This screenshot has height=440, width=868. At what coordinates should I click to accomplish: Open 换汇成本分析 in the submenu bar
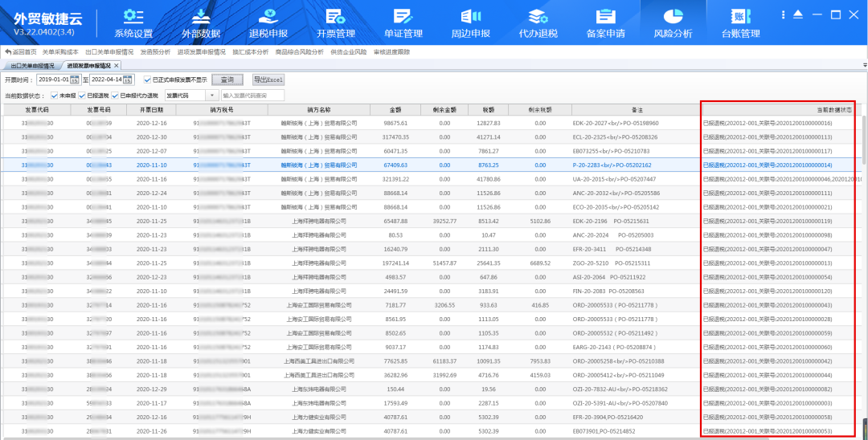tap(250, 51)
